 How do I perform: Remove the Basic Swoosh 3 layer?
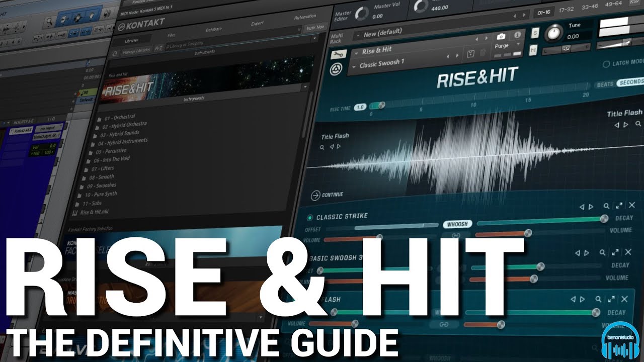click(x=628, y=252)
